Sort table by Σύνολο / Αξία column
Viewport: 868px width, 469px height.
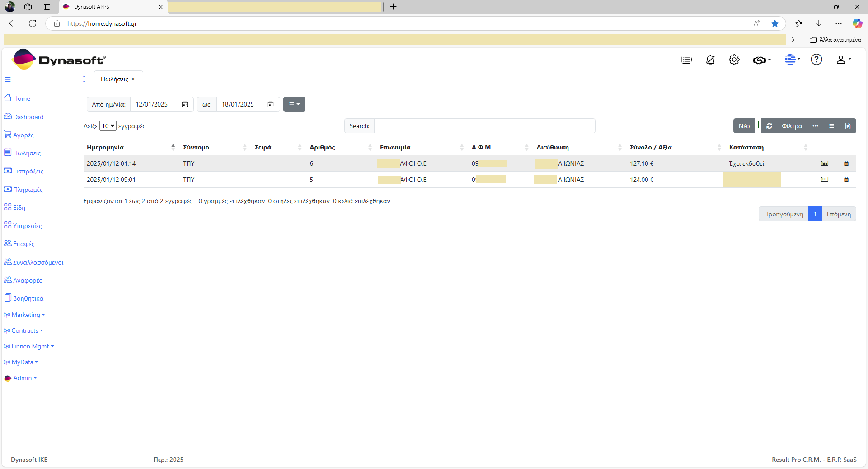tap(651, 147)
